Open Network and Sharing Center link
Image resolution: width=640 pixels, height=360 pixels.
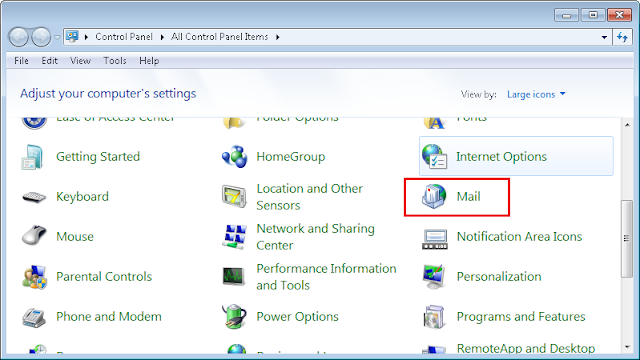tap(315, 237)
